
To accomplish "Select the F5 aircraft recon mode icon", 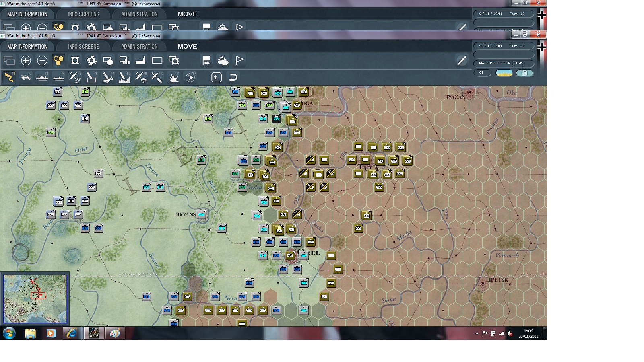I will (x=75, y=77).
